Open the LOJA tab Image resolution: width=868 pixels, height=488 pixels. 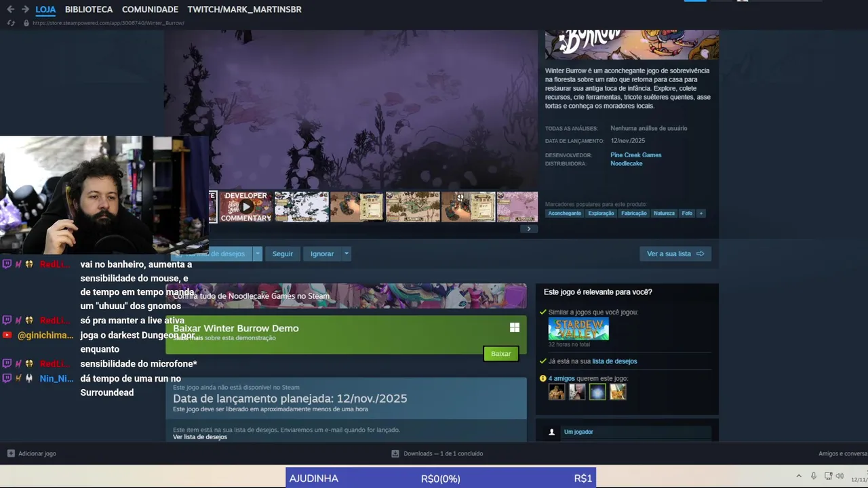45,9
